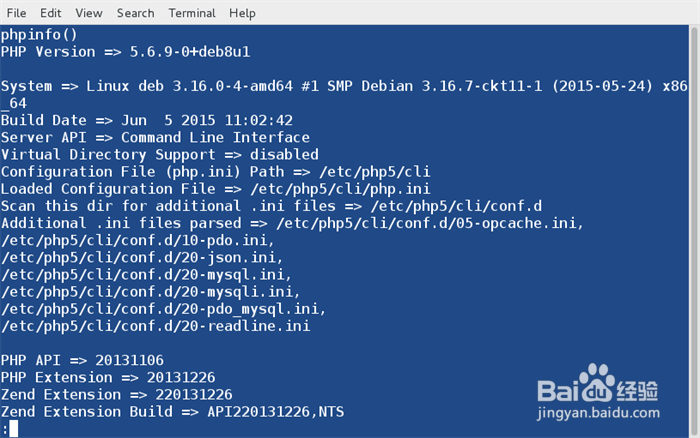Click the Loaded Configuration File line

pyautogui.click(x=215, y=188)
